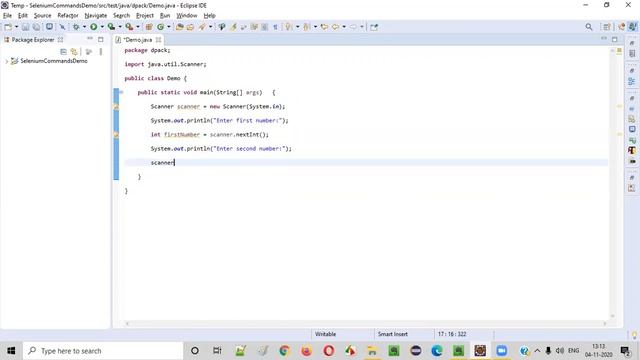Viewport: 640px width, 360px height.
Task: Open the Window menu
Action: tap(187, 16)
